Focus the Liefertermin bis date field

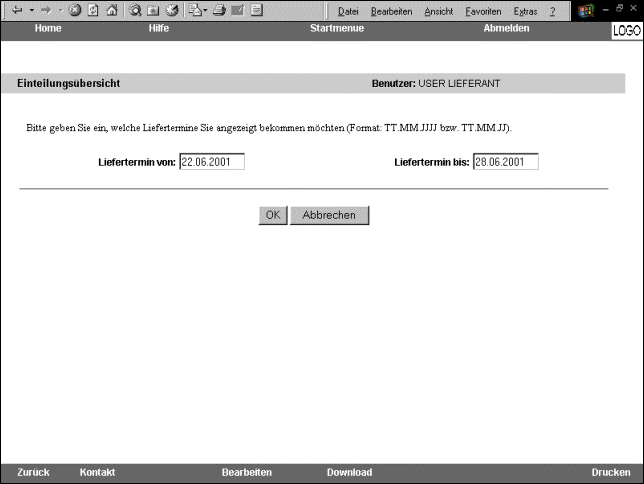click(506, 161)
